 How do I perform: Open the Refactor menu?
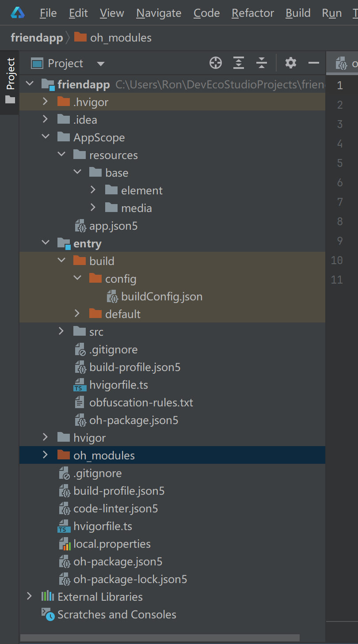pos(252,13)
